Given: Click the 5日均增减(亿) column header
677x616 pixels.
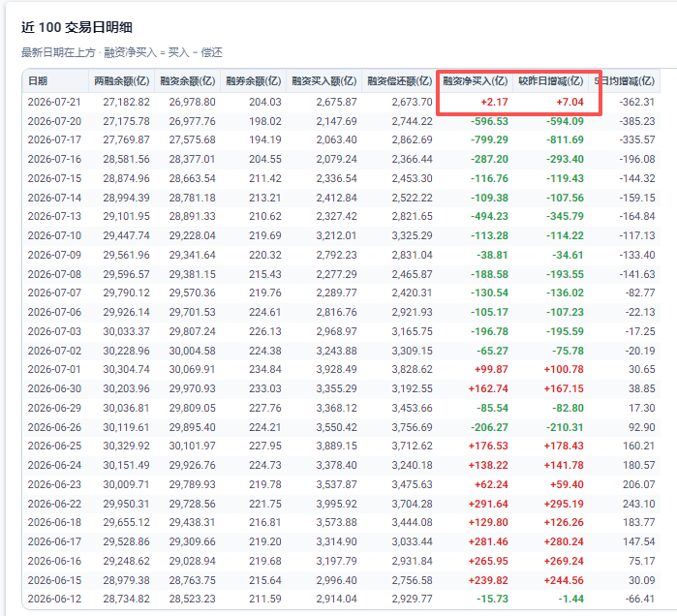Looking at the screenshot, I should point(625,81).
